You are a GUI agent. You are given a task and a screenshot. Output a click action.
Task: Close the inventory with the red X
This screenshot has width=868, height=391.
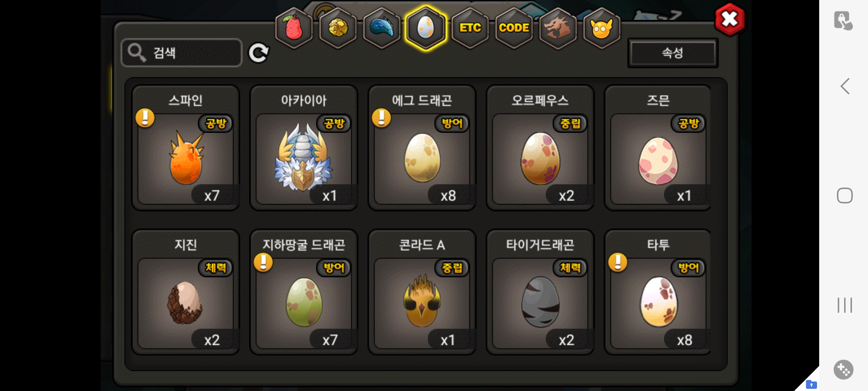click(730, 20)
